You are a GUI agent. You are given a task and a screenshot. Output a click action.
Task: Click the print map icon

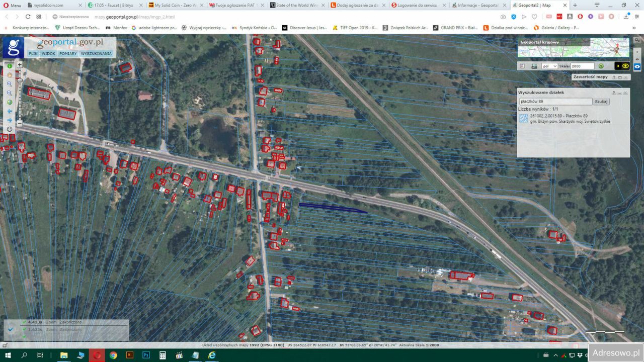534,66
